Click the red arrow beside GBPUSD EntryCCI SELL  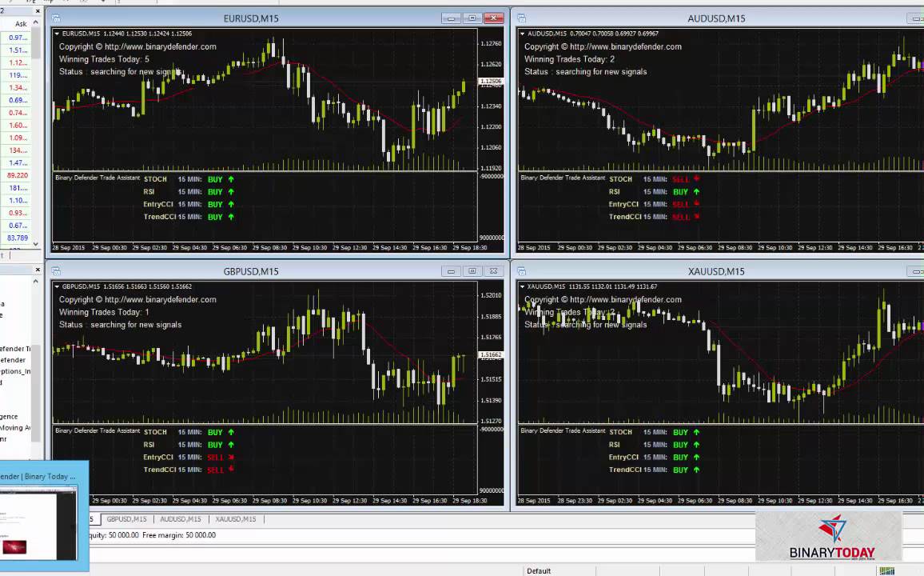[231, 457]
